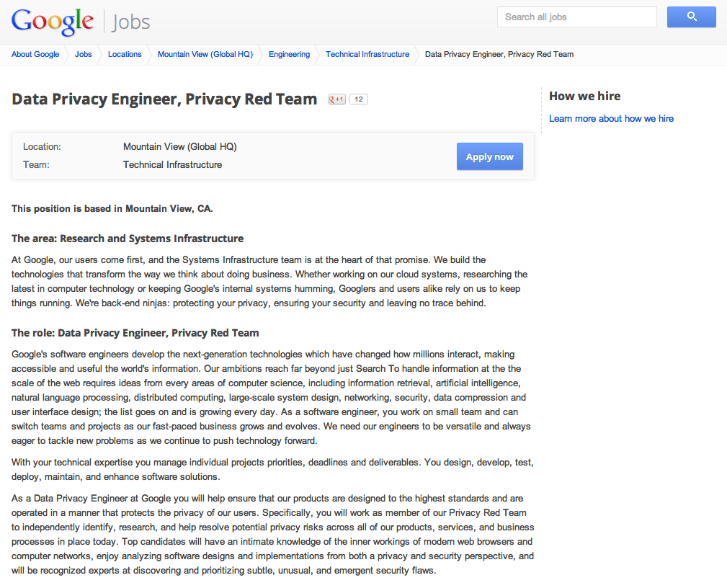This screenshot has height=588, width=727.
Task: Click the Google +1 button icon
Action: [x=337, y=99]
